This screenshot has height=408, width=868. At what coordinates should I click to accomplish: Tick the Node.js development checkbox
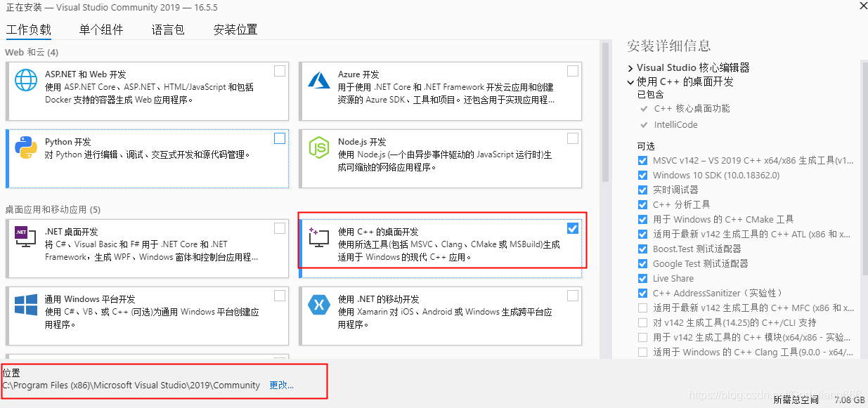(573, 138)
